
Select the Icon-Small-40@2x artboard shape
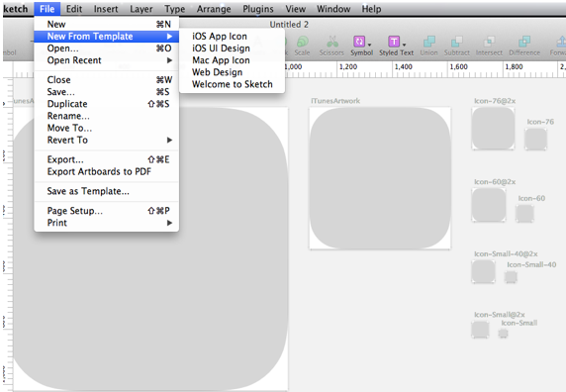[x=483, y=271]
